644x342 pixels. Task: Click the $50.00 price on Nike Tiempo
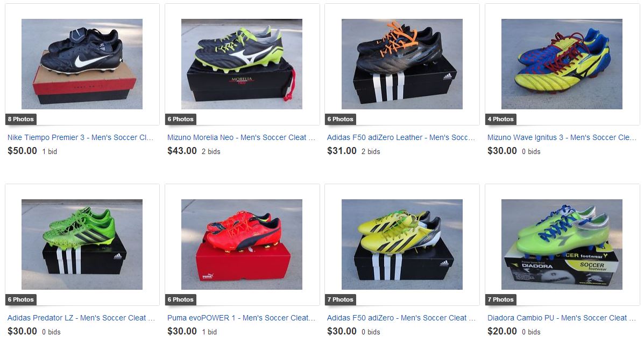coord(22,151)
